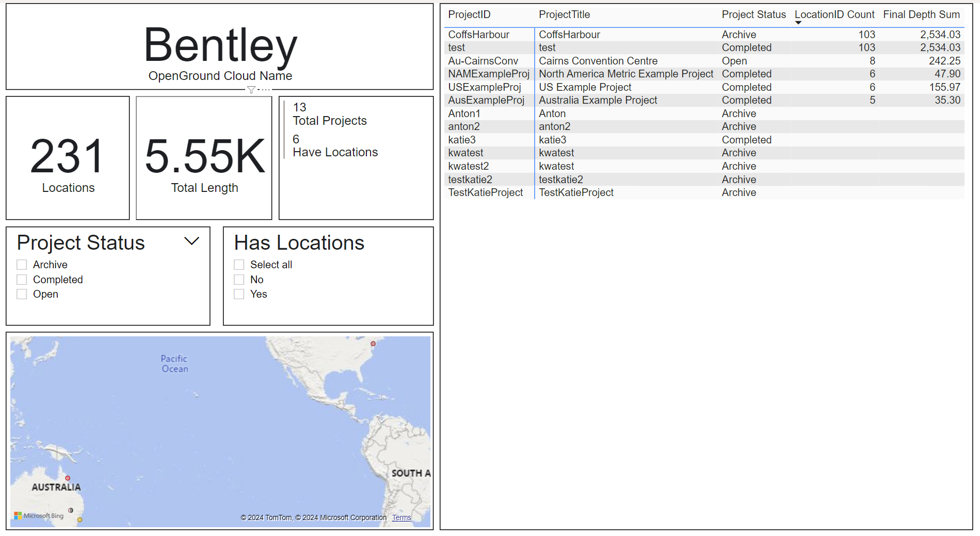Click North America Metric Example Project title

click(626, 74)
